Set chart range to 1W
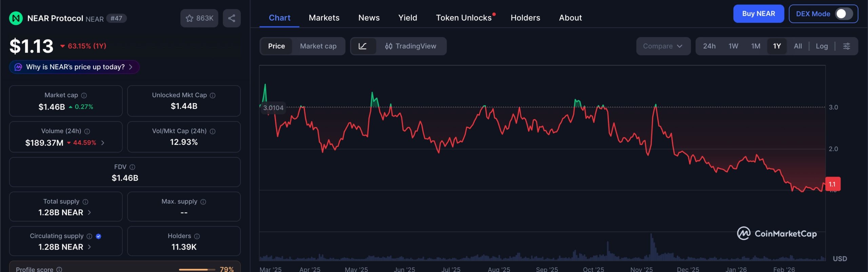 733,46
